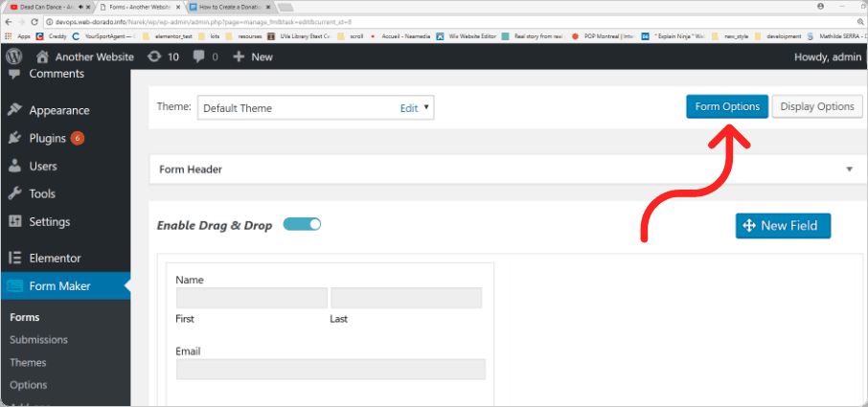Image resolution: width=868 pixels, height=407 pixels.
Task: Open the Chrome profile icon
Action: pyautogui.click(x=820, y=6)
